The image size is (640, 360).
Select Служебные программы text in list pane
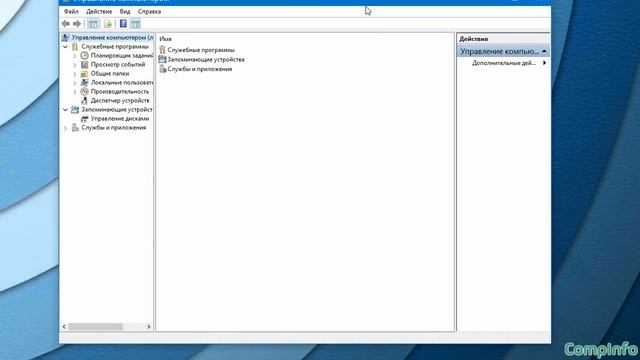201,50
